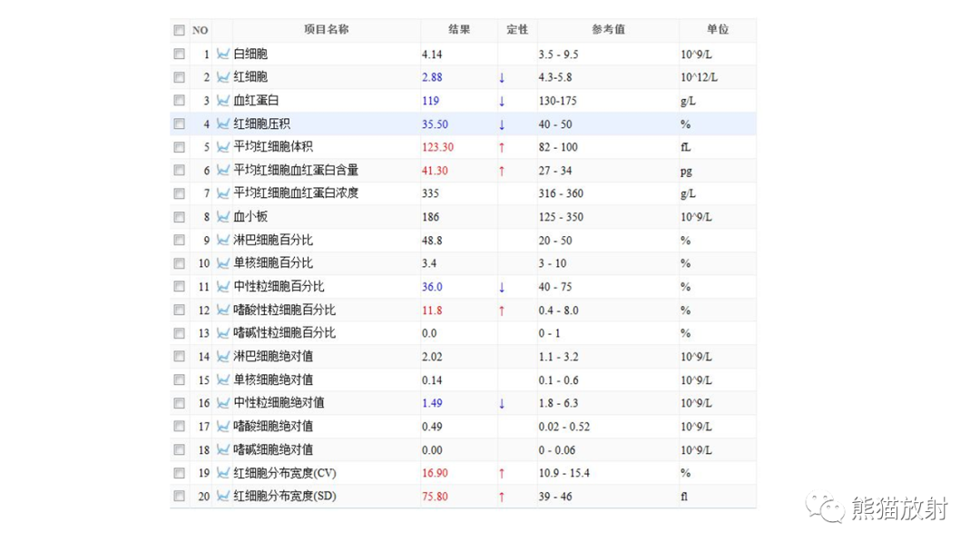Screen dimensions: 980x552
Task: Click reference range 82 - 100
Action: [x=558, y=147]
